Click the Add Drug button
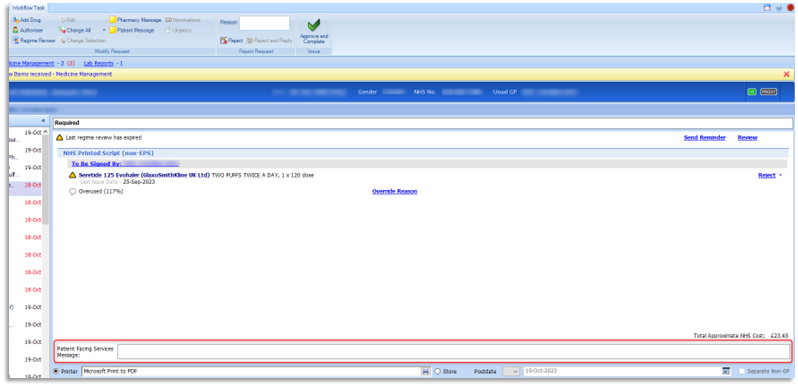The image size is (798, 387). (x=26, y=20)
